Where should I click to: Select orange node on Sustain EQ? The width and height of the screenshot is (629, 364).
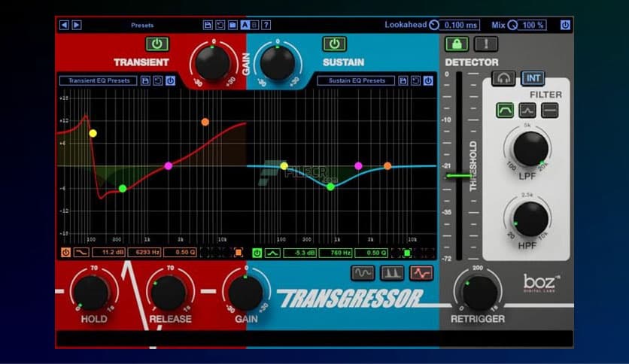click(x=387, y=165)
